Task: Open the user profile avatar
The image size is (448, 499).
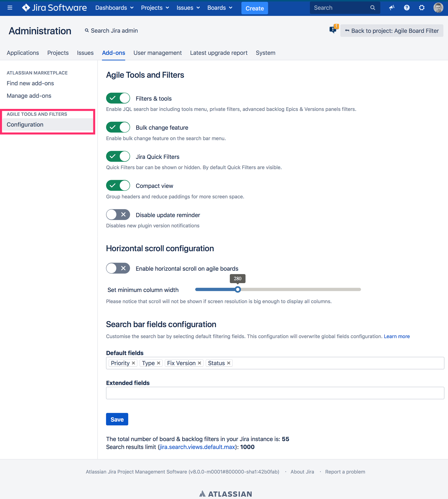Action: pos(438,8)
